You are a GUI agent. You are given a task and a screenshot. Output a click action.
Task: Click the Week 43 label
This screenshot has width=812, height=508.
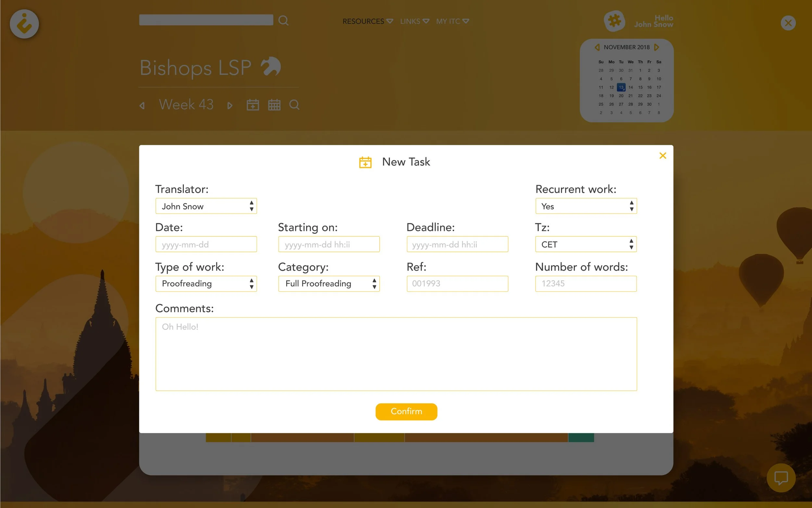(x=186, y=104)
